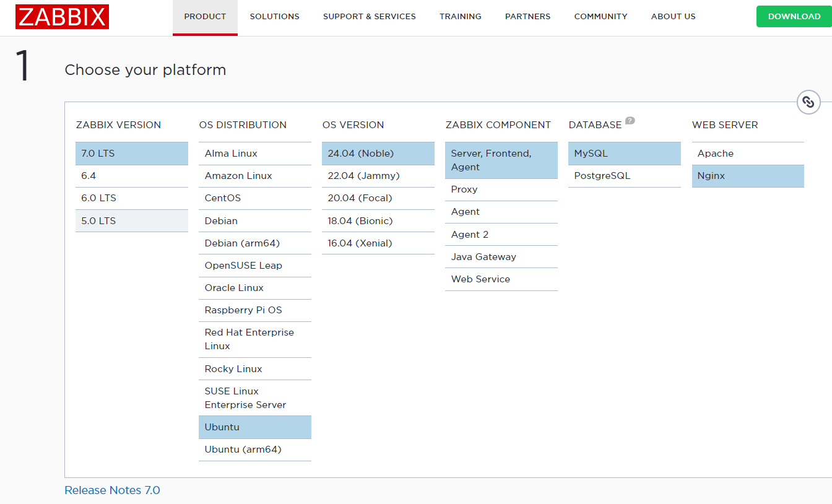
Task: Select the Agent 2 component
Action: [501, 235]
